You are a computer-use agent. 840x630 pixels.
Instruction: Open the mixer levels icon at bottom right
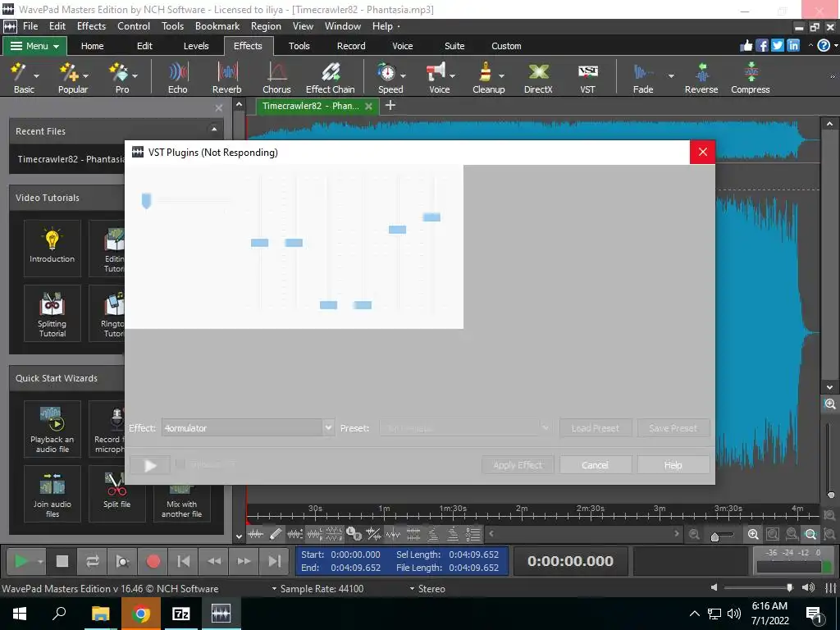point(831,588)
